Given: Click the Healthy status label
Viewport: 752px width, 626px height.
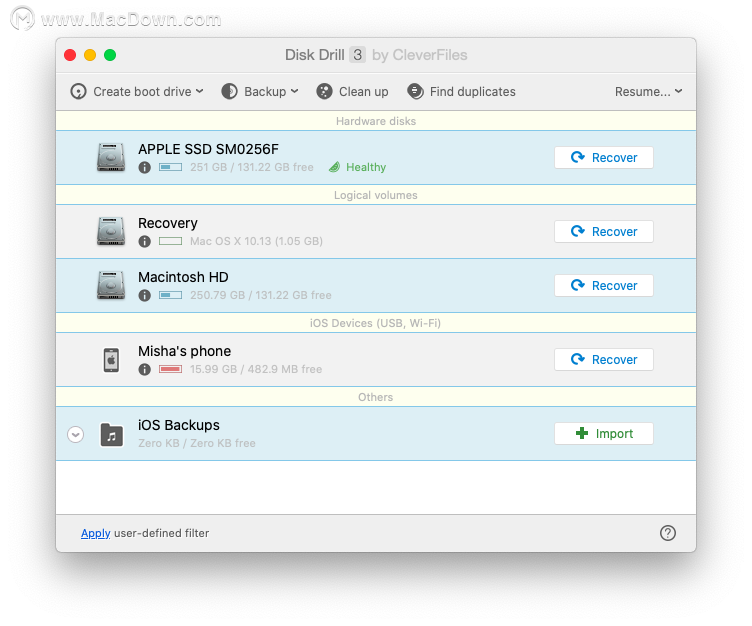Looking at the screenshot, I should click(366, 167).
